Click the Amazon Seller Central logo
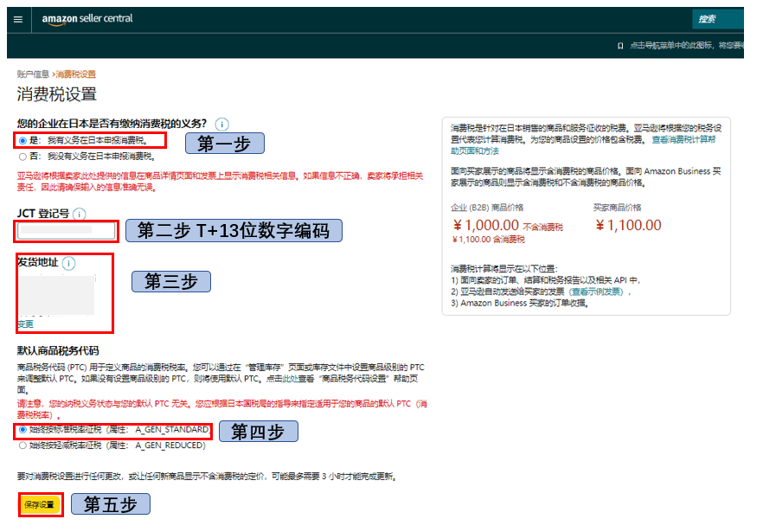Viewport: 776px width, 532px height. point(87,19)
